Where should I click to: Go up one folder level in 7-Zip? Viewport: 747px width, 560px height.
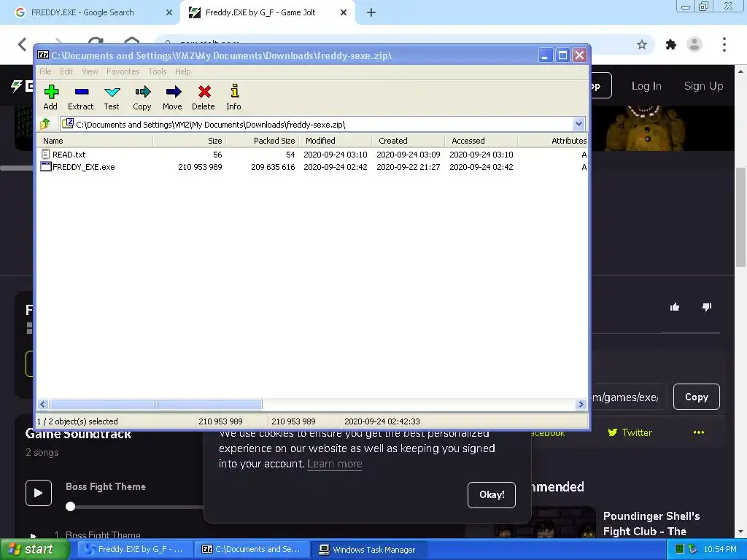(x=45, y=124)
